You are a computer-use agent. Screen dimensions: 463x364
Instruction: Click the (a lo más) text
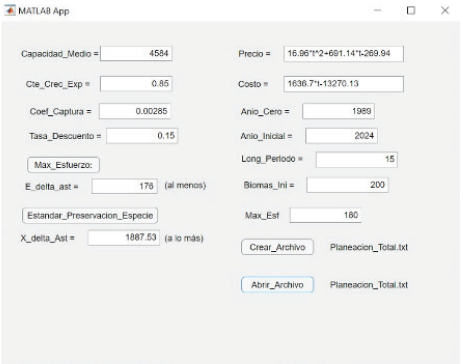184,238
